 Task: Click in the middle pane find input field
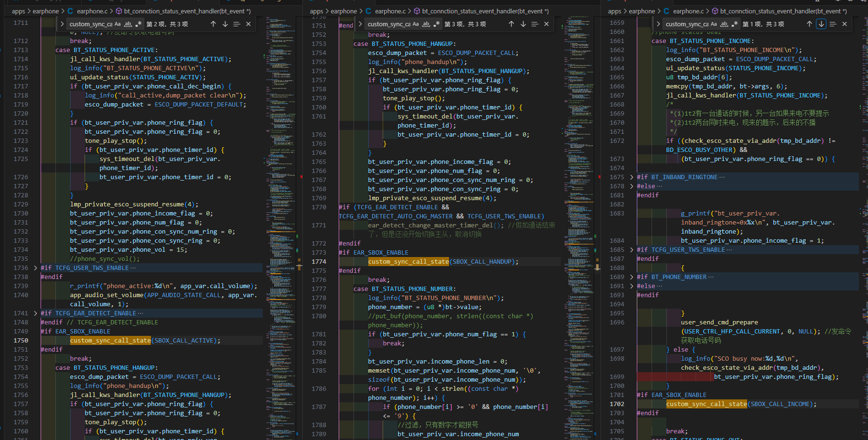pos(389,24)
